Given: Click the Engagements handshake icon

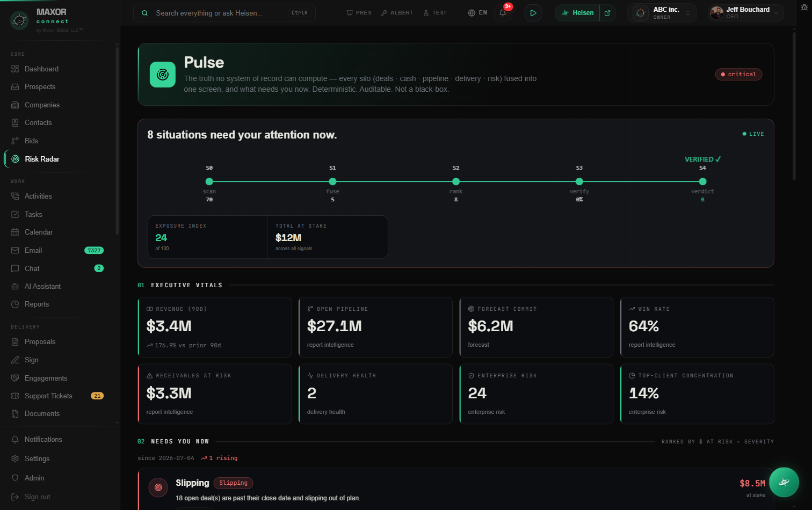Looking at the screenshot, I should click(x=15, y=378).
